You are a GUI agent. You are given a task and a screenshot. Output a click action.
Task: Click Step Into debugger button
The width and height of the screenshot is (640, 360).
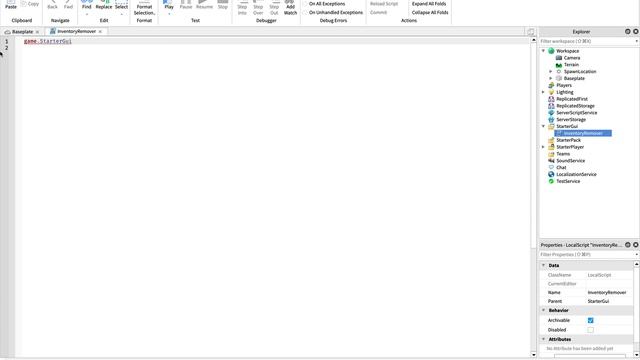point(242,8)
